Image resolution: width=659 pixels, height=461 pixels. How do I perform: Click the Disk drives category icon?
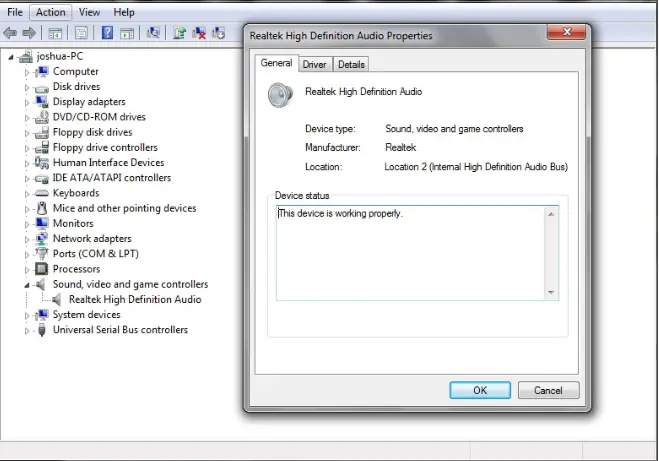(x=41, y=87)
